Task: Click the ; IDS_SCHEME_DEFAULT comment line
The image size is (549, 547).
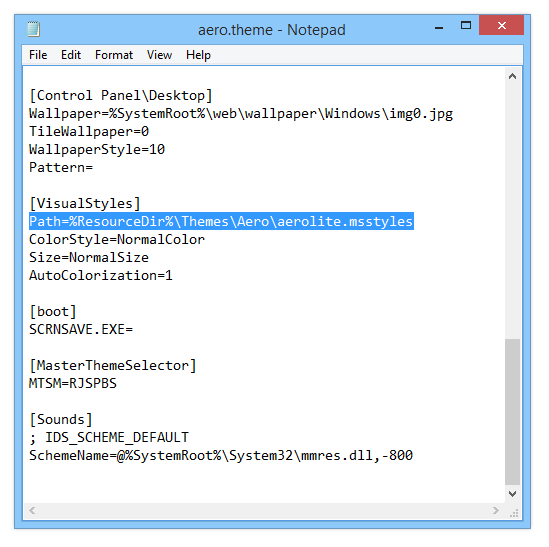Action: pyautogui.click(x=109, y=437)
